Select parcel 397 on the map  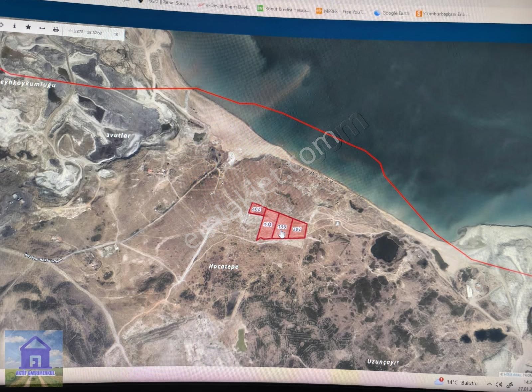pos(297,229)
